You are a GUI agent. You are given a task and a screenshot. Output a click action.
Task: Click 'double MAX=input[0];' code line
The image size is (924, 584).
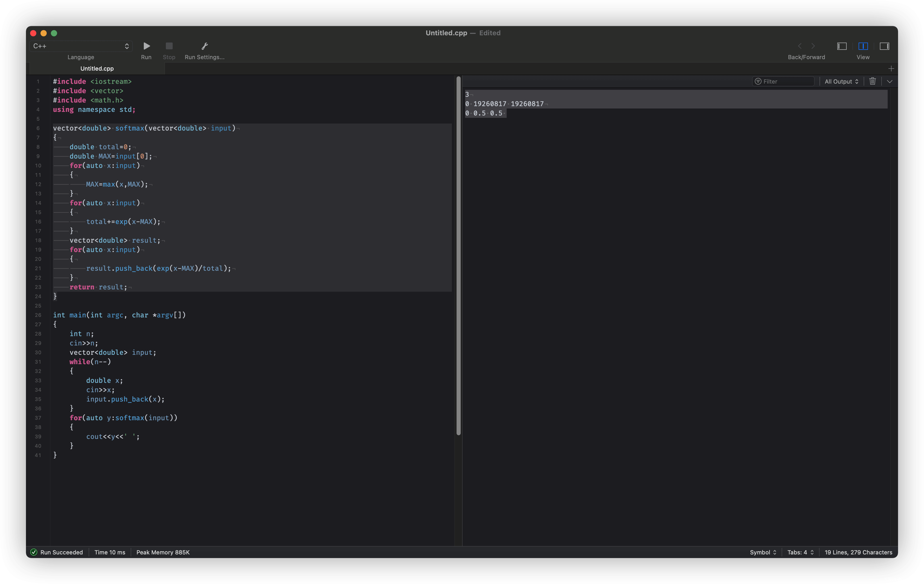click(111, 156)
